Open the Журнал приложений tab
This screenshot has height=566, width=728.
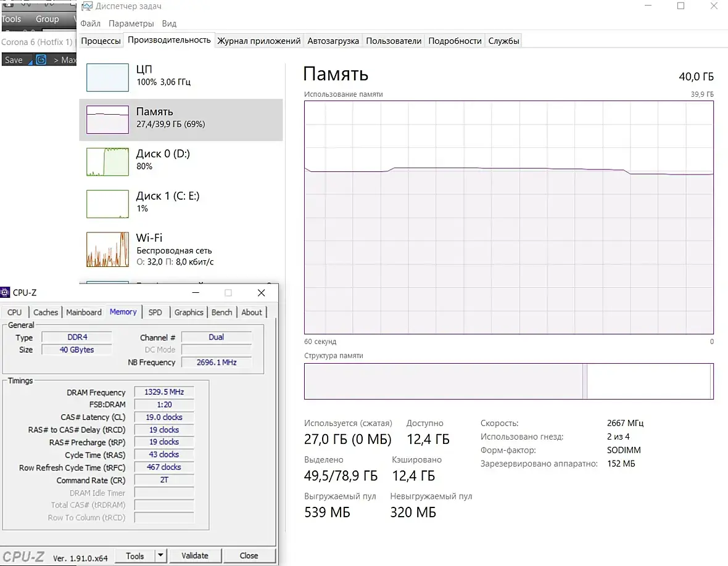259,41
